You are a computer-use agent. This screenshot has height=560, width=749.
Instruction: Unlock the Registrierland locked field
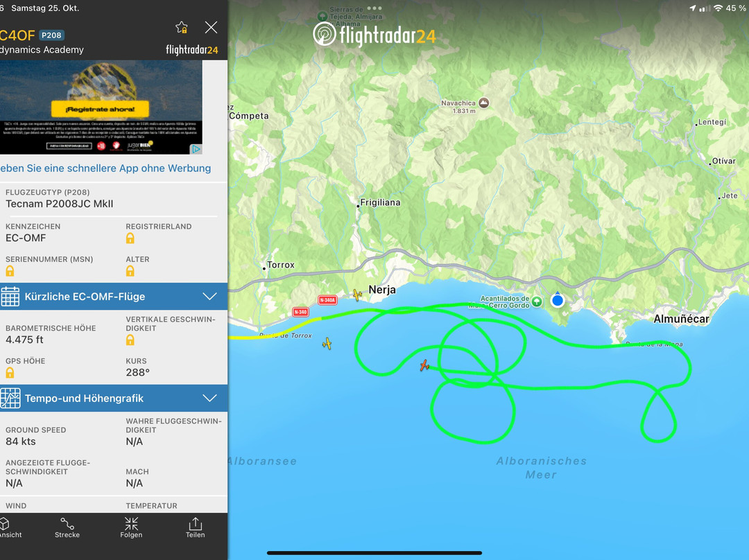pos(130,238)
